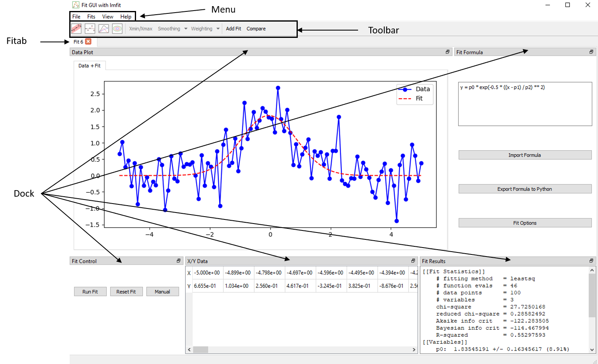Click the Fit Results scroll down arrow
The width and height of the screenshot is (598, 364).
click(x=592, y=349)
